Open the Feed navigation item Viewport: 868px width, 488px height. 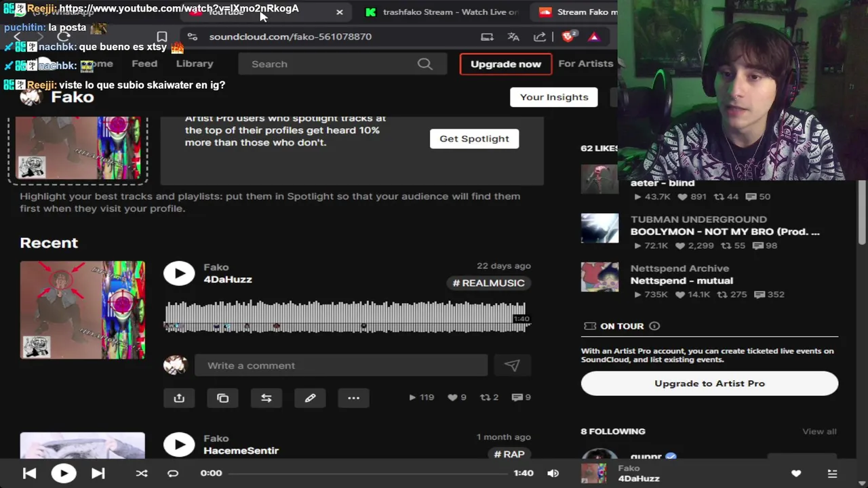tap(144, 64)
